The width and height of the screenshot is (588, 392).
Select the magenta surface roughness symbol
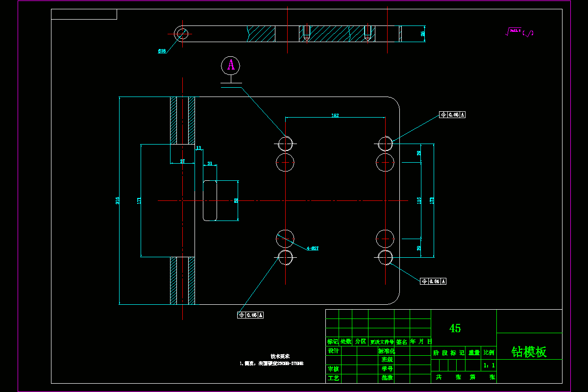point(520,32)
